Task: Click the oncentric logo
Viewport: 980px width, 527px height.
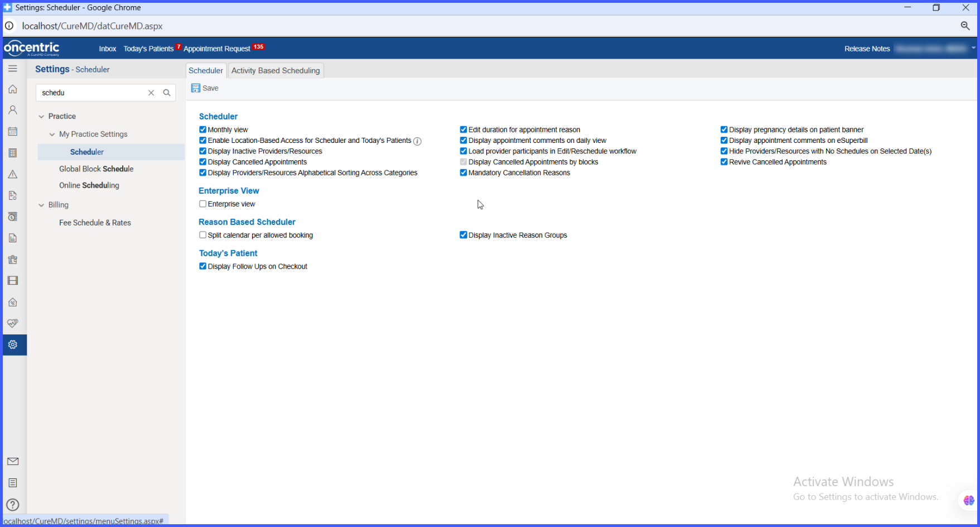Action: 32,48
